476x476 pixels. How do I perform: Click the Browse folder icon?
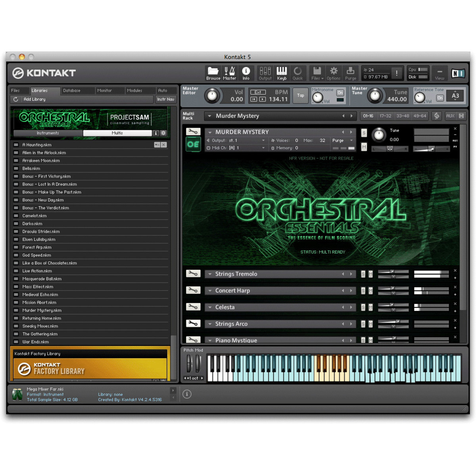tap(213, 71)
